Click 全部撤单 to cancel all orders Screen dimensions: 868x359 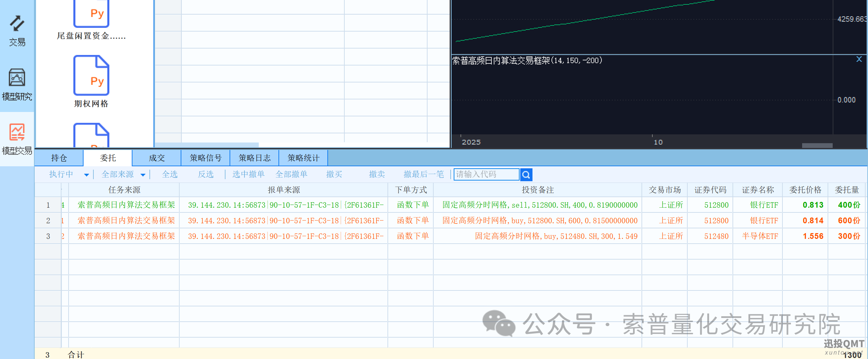point(291,174)
